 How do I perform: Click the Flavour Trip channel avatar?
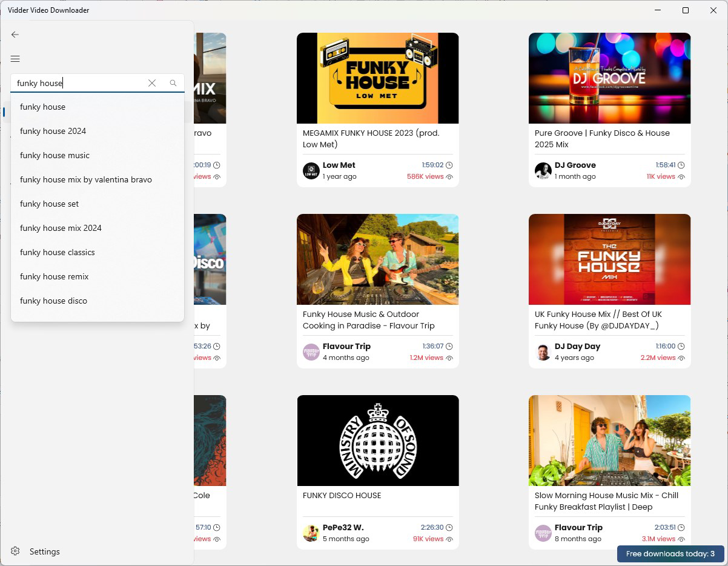pos(311,351)
